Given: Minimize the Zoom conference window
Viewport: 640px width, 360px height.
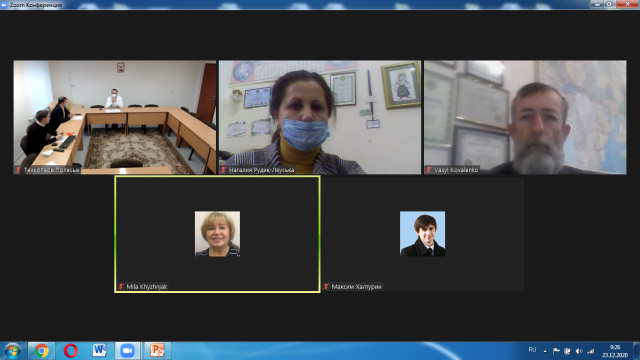Looking at the screenshot, I should (x=597, y=4).
